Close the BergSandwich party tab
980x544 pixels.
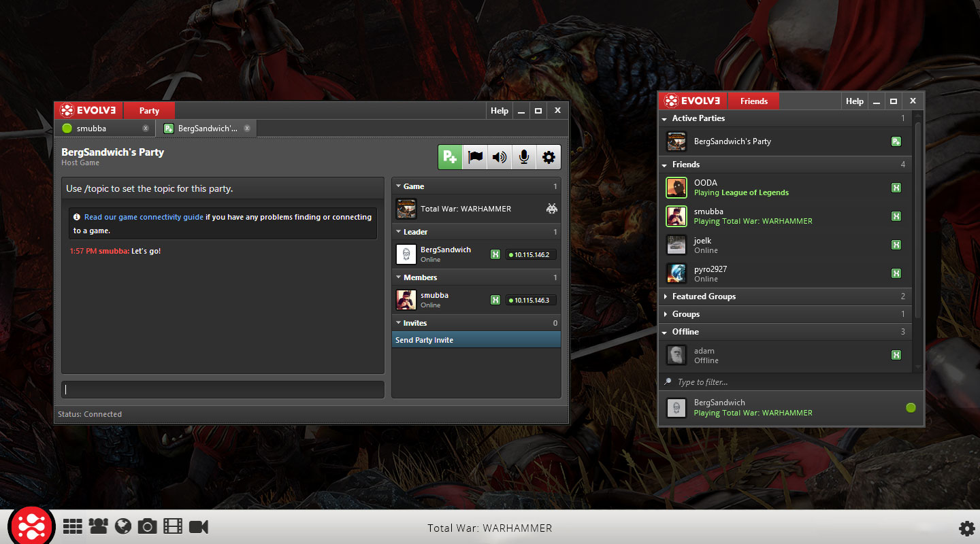coord(247,128)
